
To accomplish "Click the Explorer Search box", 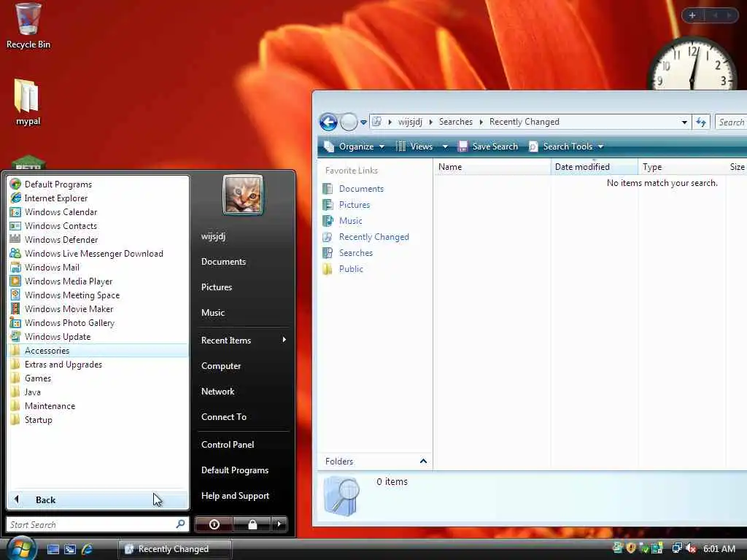I will tap(731, 122).
